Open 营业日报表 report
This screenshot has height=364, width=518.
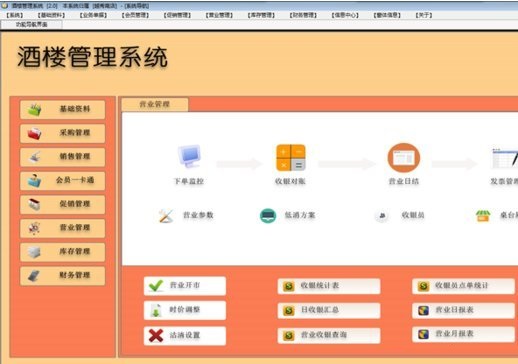463,310
